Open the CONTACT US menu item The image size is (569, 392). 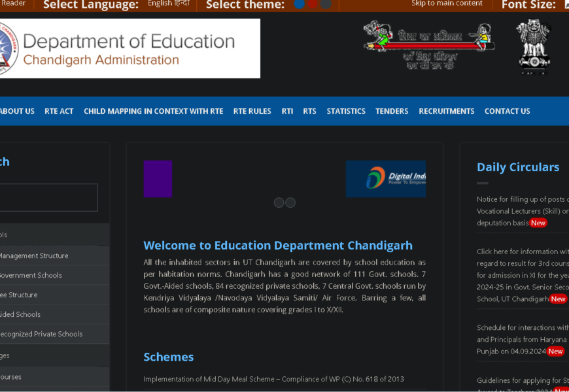(x=508, y=111)
